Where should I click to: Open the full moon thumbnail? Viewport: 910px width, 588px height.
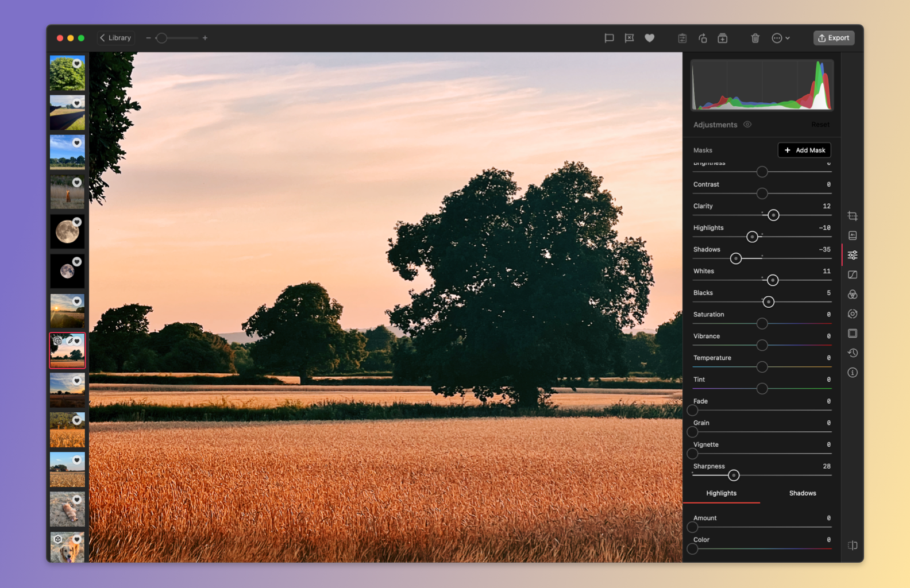click(67, 231)
